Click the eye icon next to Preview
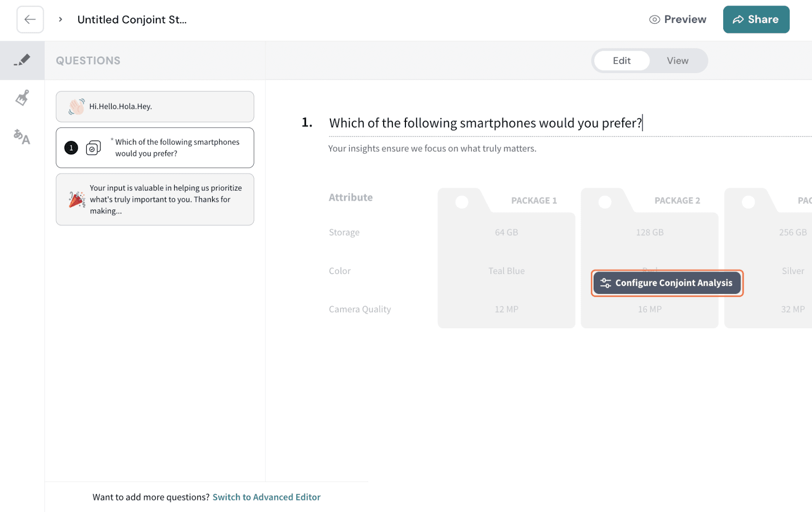This screenshot has width=812, height=512. pos(655,20)
